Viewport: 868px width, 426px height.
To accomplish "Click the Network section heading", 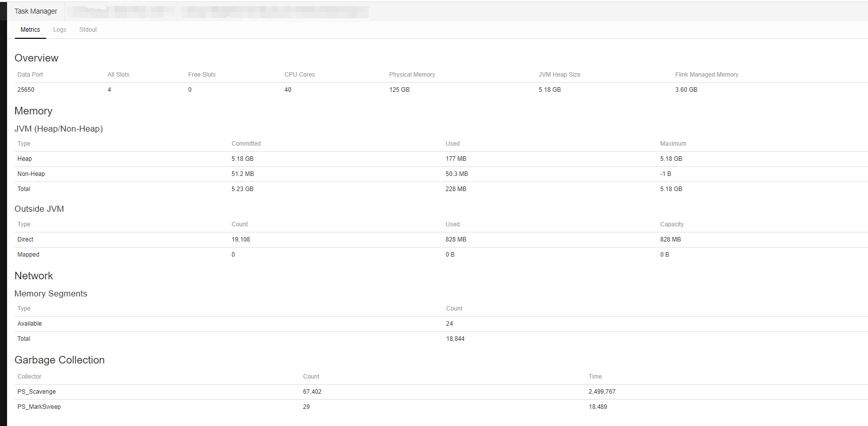I will [x=34, y=276].
